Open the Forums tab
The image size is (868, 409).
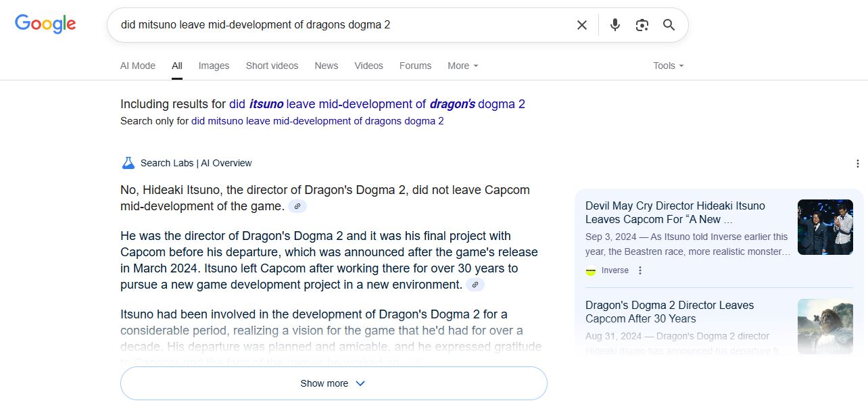415,66
